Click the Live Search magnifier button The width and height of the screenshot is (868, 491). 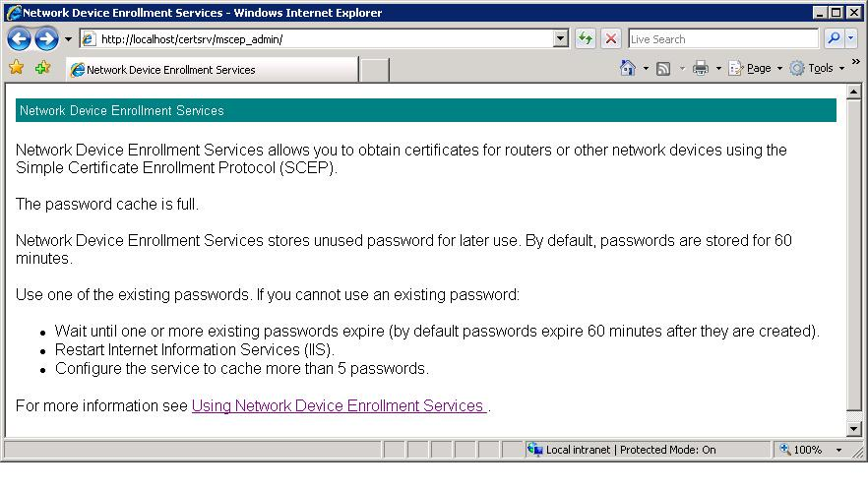[834, 39]
